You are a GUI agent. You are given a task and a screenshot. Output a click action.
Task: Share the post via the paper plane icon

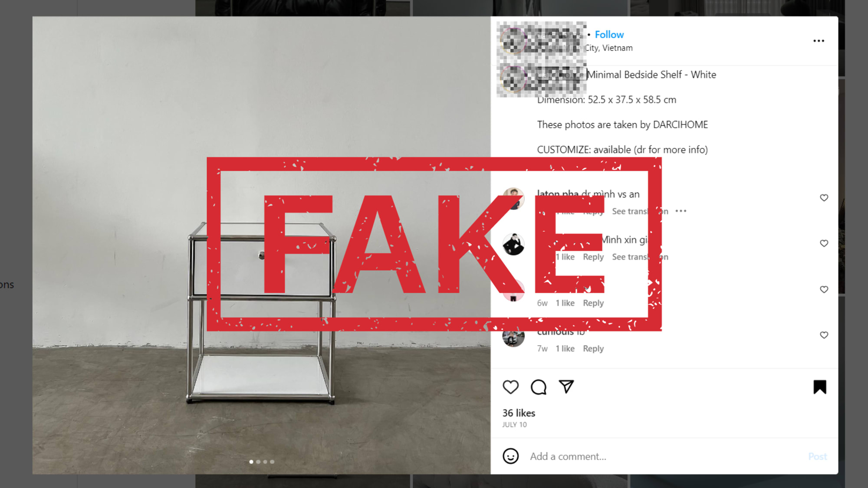point(566,386)
